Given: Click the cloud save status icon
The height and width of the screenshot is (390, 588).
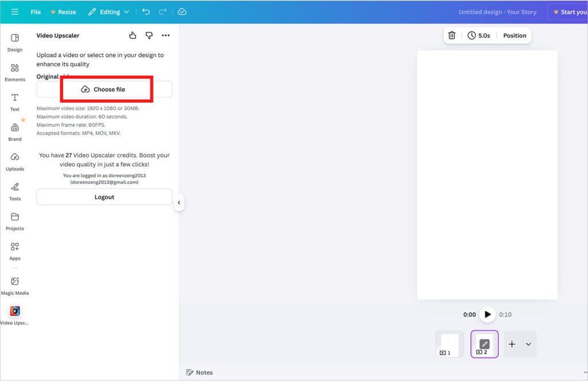Looking at the screenshot, I should pos(182,12).
